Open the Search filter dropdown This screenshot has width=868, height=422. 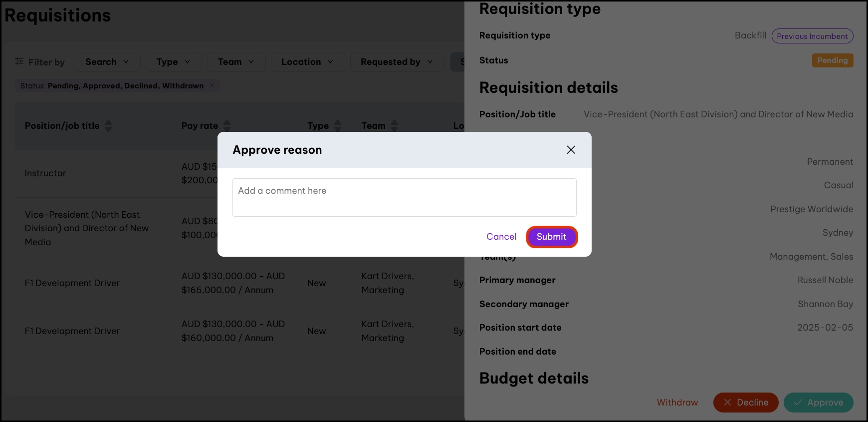[107, 62]
